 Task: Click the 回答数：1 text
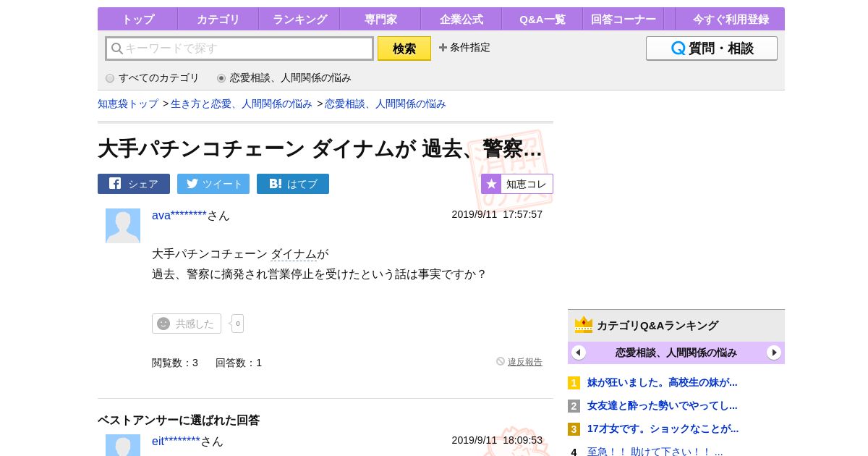click(x=239, y=363)
